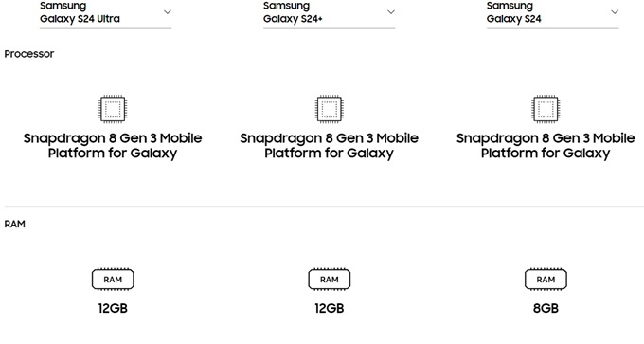644x344 pixels.
Task: Select the RAM icon in the S24+ column
Action: [329, 280]
